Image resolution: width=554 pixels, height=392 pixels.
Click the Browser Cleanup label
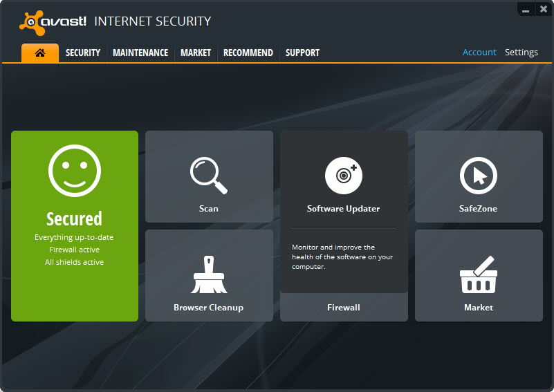(x=208, y=308)
